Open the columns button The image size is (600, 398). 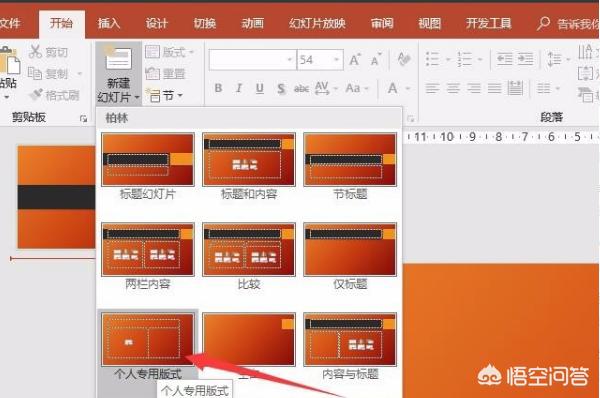(548, 88)
